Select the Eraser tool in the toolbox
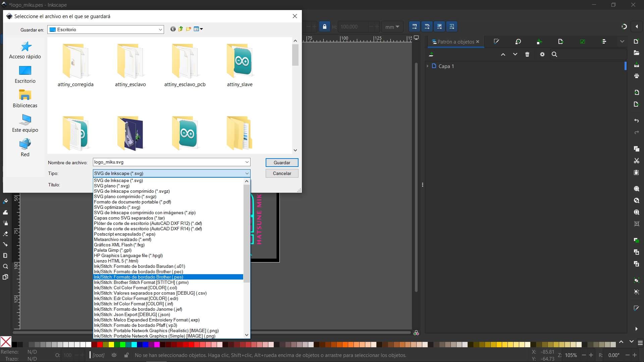This screenshot has width=644, height=362. coord(5,234)
